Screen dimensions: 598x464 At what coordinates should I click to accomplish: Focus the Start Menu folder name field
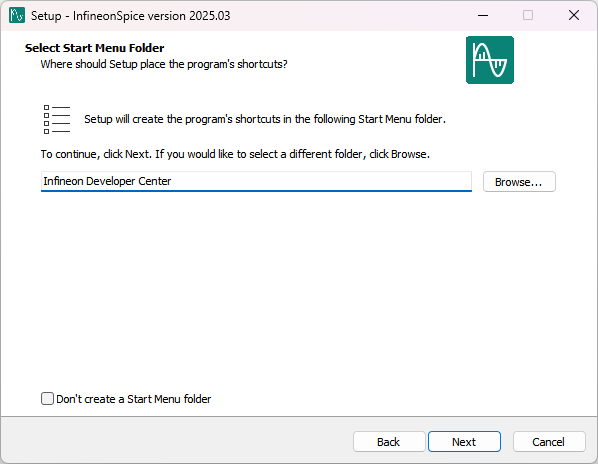coord(256,181)
